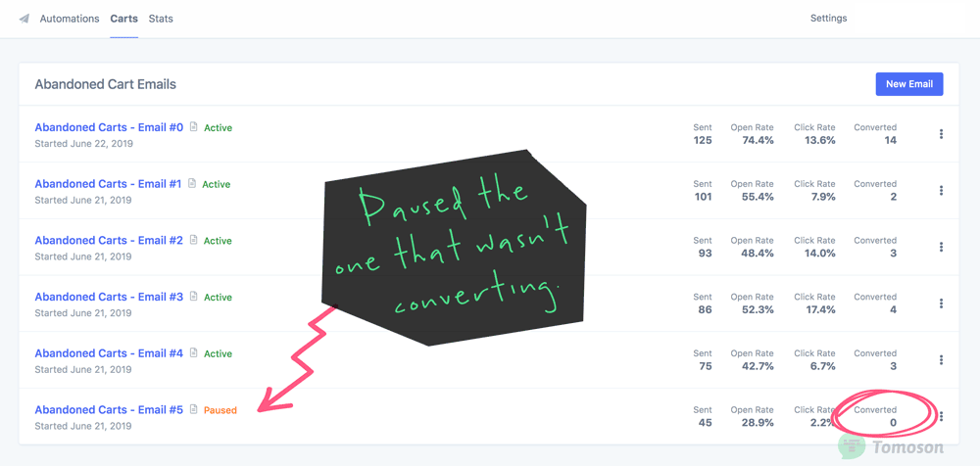Go to the Stats tab
The height and width of the screenshot is (466, 980).
coord(161,19)
